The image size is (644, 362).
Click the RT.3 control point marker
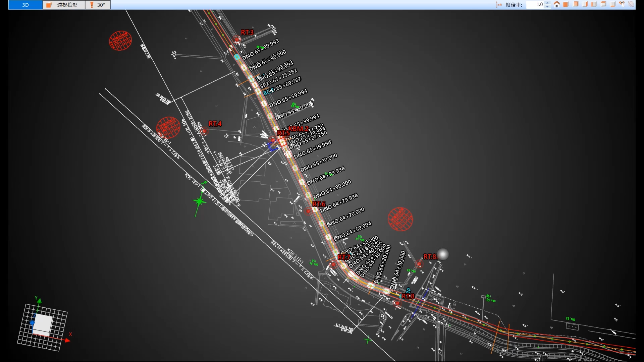[237, 40]
